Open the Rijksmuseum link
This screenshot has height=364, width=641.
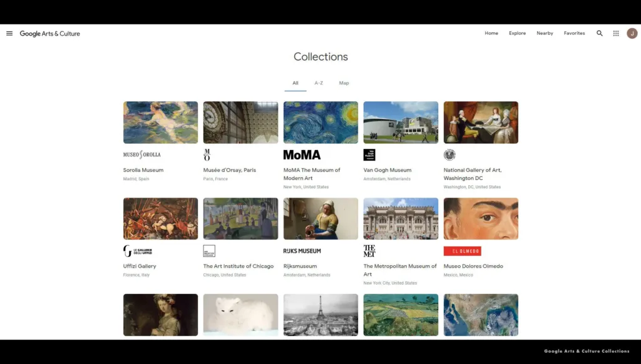pos(300,266)
